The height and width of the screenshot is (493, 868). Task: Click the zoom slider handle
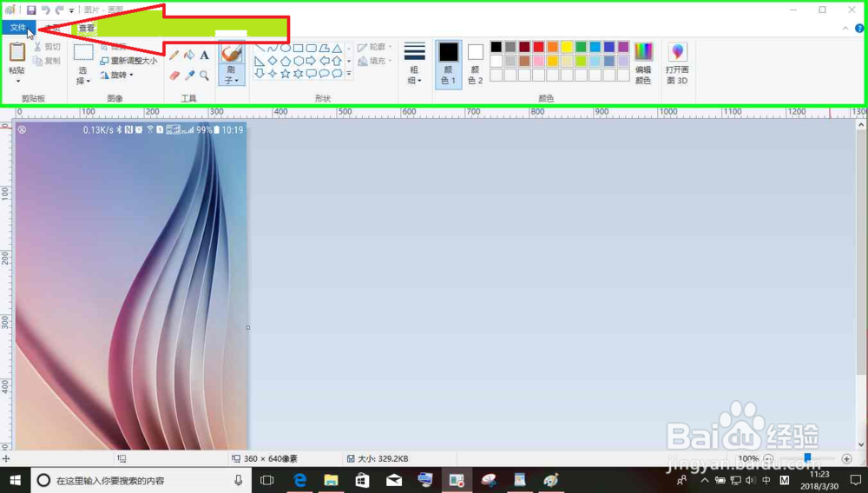coord(807,457)
